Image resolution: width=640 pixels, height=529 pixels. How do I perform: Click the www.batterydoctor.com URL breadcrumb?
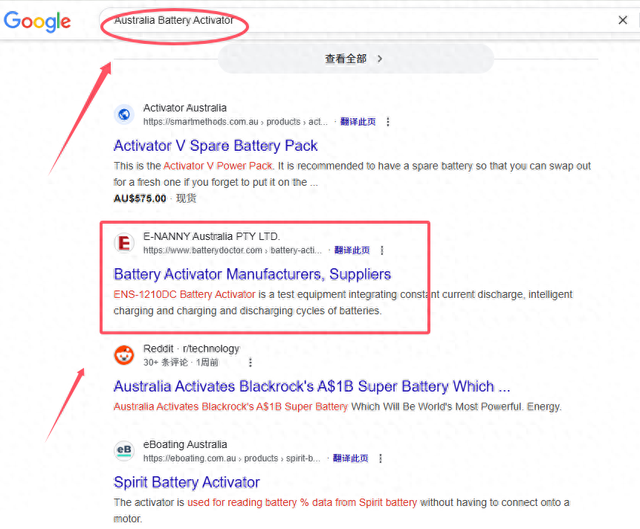click(x=232, y=250)
